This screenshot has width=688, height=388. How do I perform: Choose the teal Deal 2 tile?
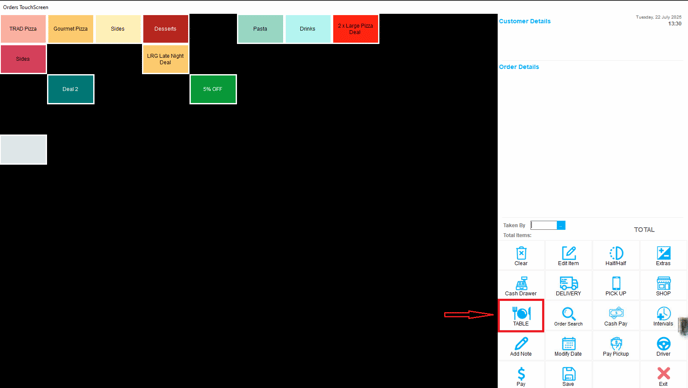pos(71,89)
